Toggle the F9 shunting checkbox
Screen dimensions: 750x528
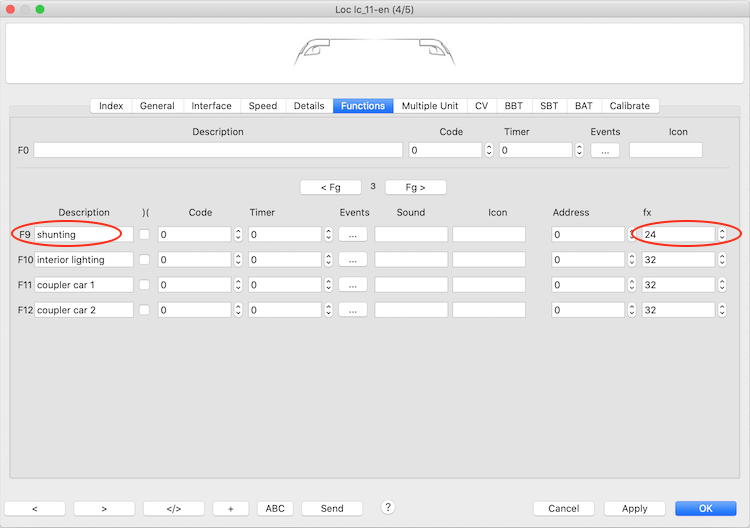pyautogui.click(x=145, y=234)
